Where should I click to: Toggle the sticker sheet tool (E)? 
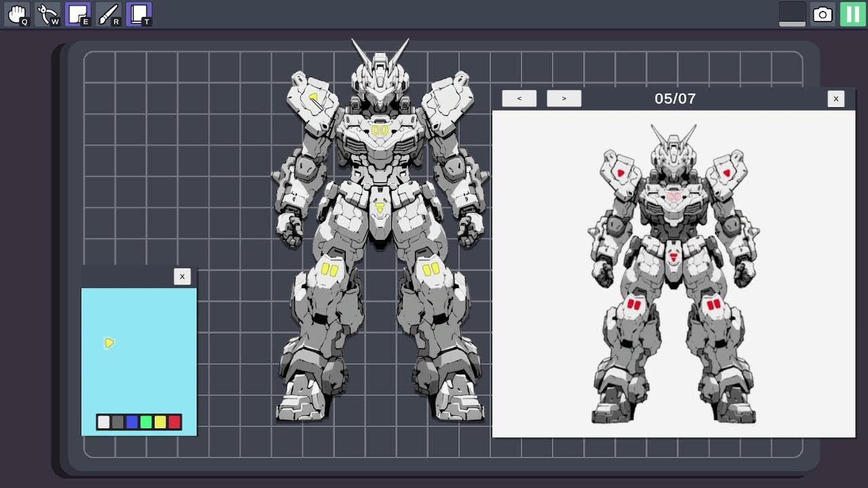pyautogui.click(x=78, y=14)
